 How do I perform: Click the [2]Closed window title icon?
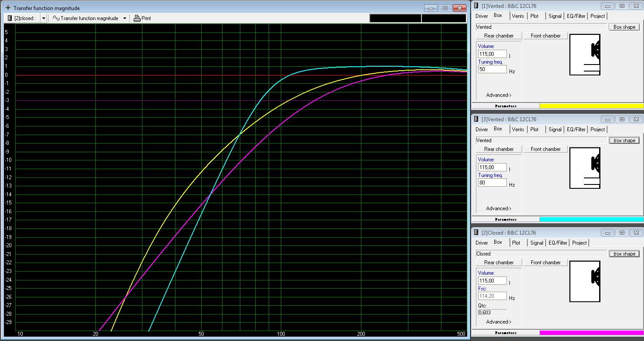(x=476, y=232)
